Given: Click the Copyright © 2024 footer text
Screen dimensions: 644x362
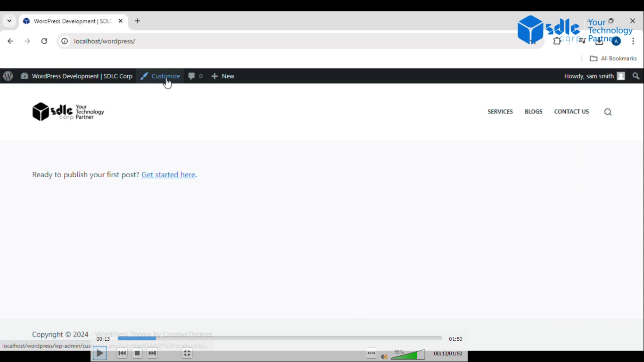Looking at the screenshot, I should point(60,335).
